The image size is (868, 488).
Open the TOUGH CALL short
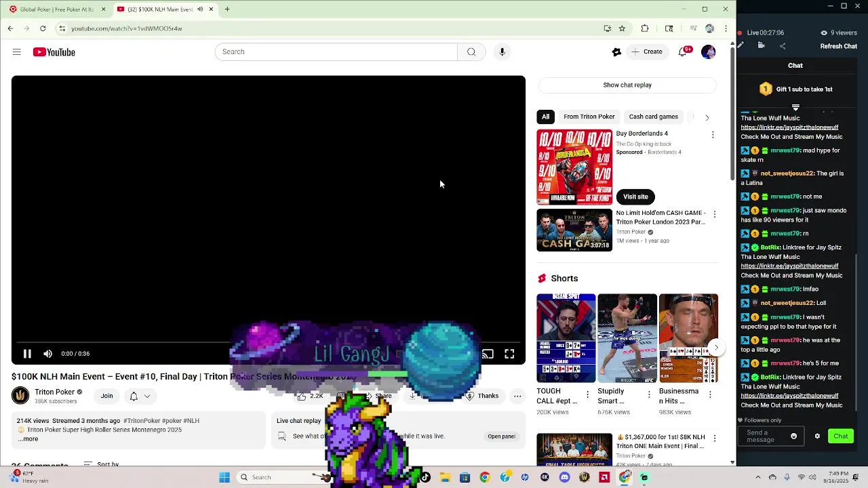click(x=566, y=338)
